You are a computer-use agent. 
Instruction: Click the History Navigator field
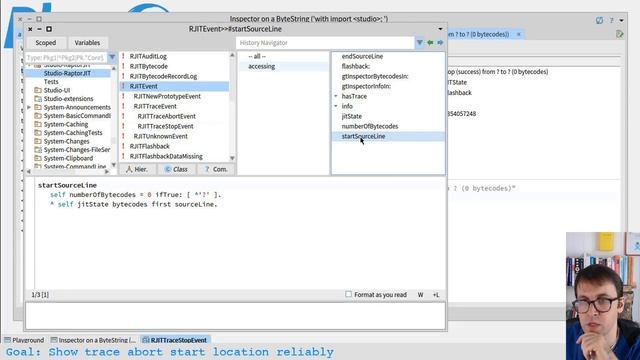(x=325, y=42)
